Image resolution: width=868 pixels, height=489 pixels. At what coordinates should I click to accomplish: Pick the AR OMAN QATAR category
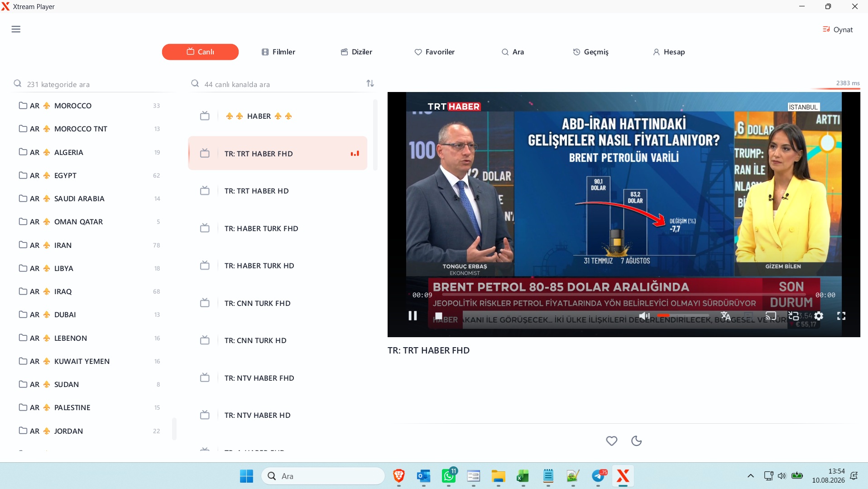pos(90,222)
